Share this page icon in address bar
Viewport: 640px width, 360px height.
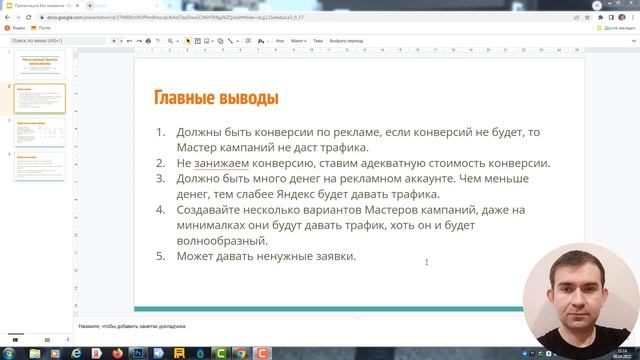coord(577,18)
